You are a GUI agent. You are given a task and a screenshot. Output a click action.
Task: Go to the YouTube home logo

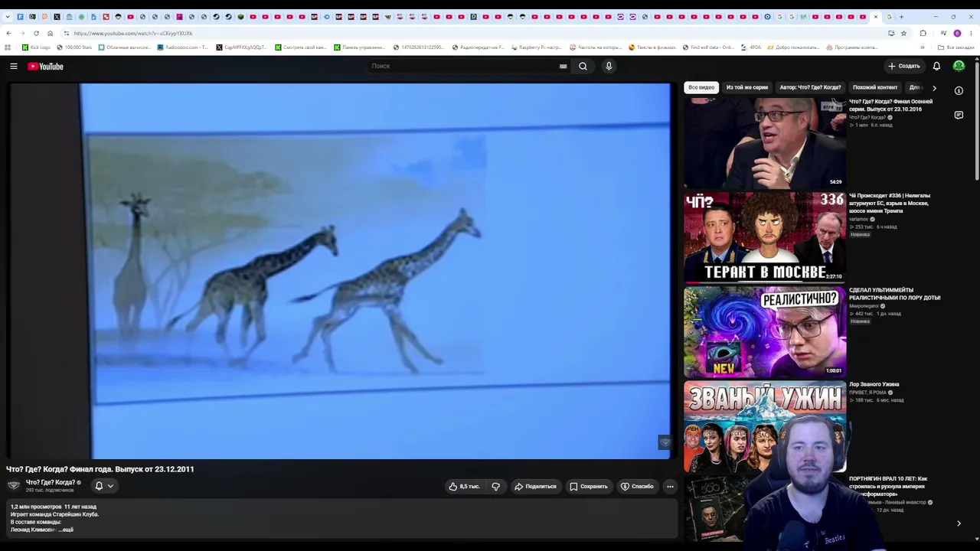[45, 67]
